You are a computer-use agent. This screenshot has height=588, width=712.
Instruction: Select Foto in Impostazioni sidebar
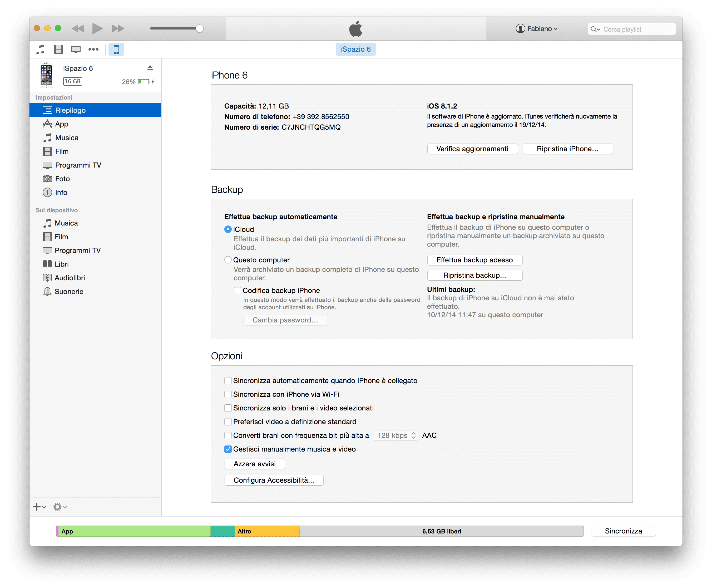click(62, 179)
